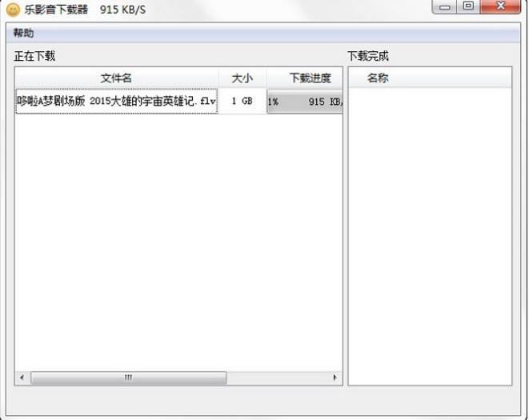Click the 大小 column header

coord(242,78)
